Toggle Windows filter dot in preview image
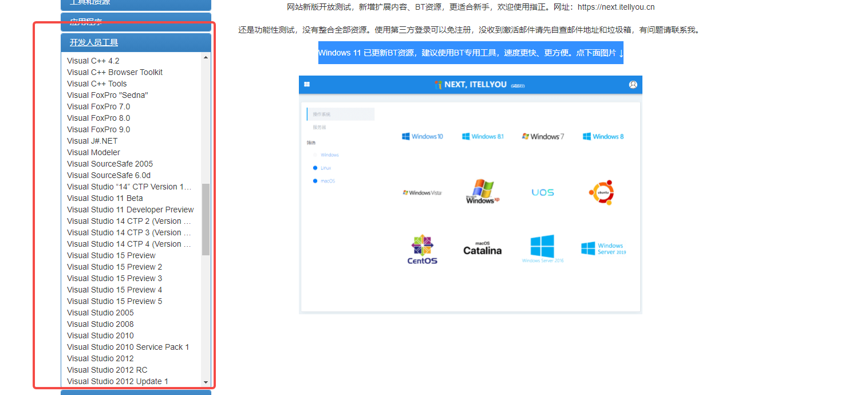 tap(315, 155)
